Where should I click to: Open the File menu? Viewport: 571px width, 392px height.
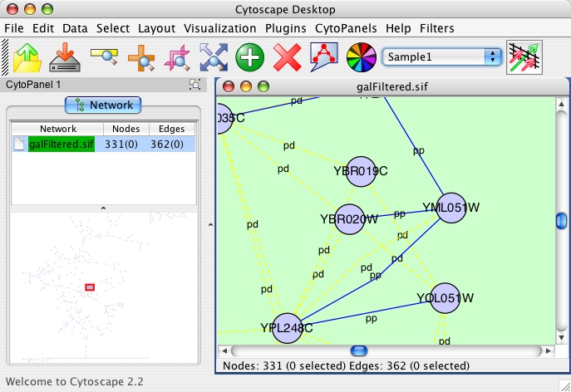[x=14, y=28]
